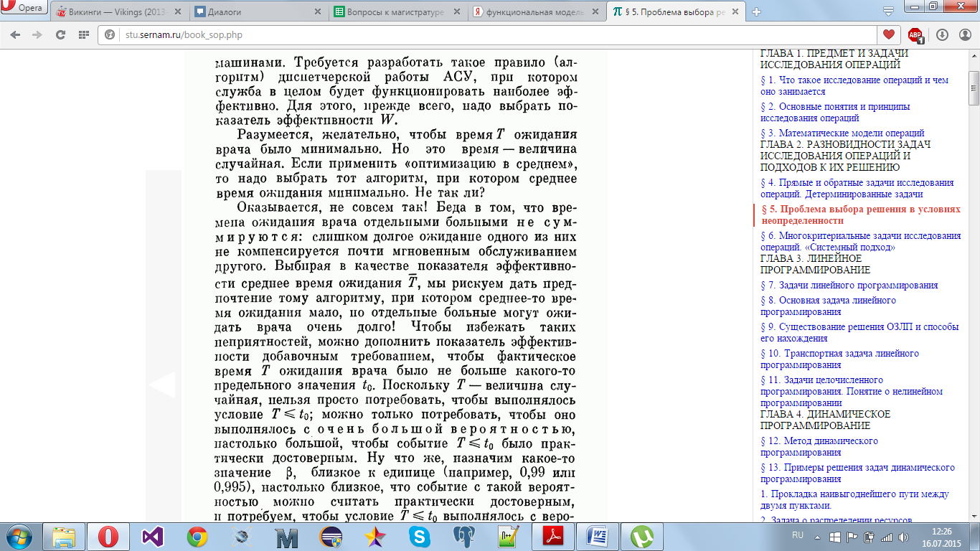Open link § 3. Математические модели операций

(842, 133)
